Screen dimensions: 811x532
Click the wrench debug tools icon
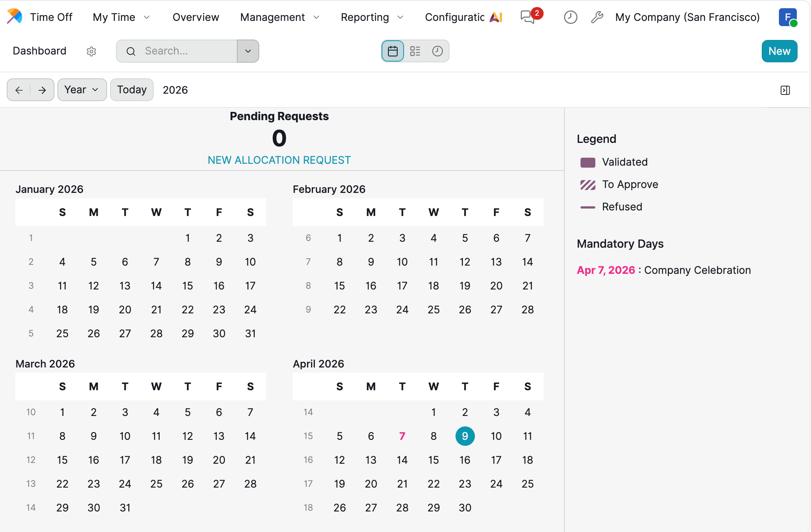(x=597, y=17)
